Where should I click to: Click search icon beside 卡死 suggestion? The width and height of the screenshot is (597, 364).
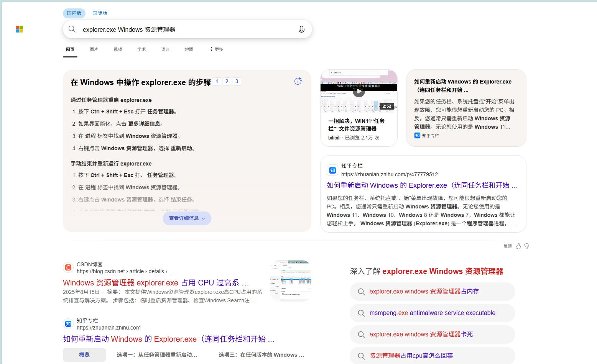361,334
